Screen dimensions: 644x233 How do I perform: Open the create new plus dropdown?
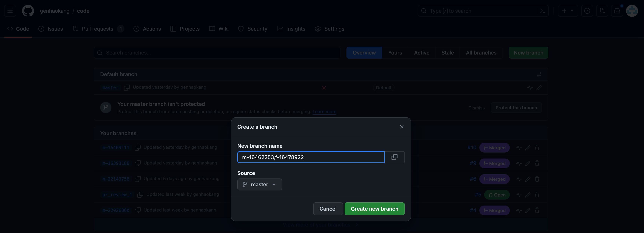coord(568,11)
